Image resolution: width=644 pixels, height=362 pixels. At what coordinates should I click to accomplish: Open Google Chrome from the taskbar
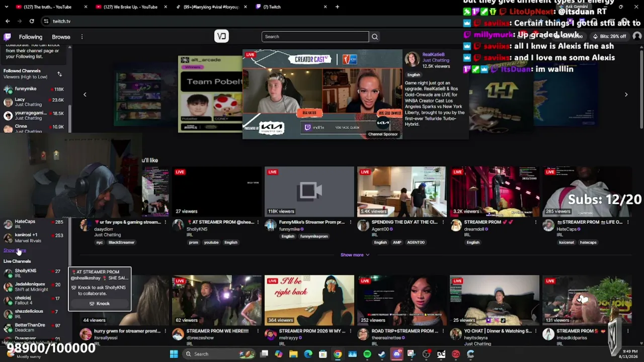click(x=338, y=354)
